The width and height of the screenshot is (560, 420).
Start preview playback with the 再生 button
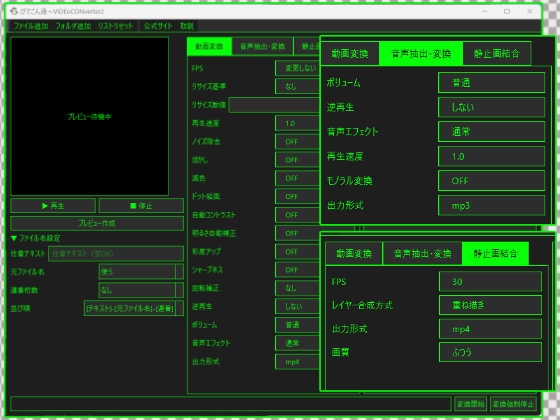(x=53, y=206)
